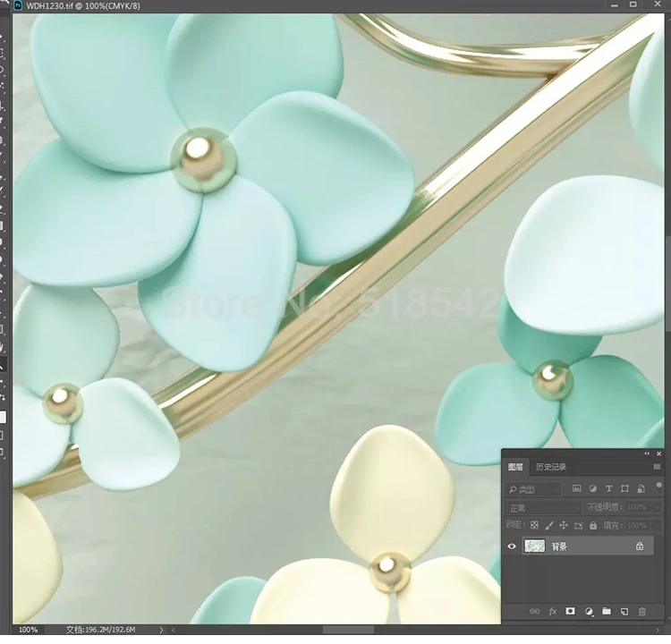Switch to the 历史记录 tab

551,467
